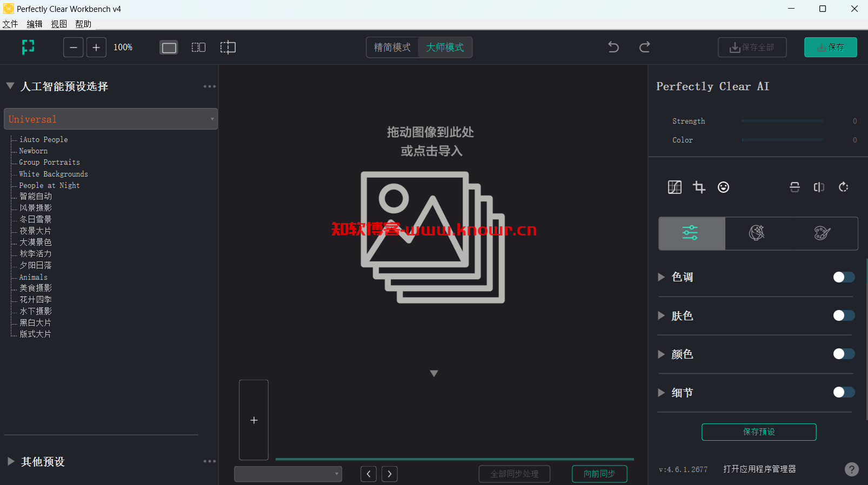Click the green 保存 button
The height and width of the screenshot is (485, 868).
pyautogui.click(x=831, y=48)
